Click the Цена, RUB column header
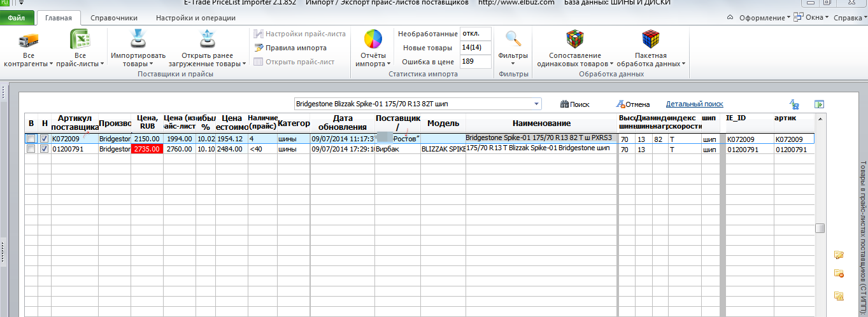 coord(147,123)
